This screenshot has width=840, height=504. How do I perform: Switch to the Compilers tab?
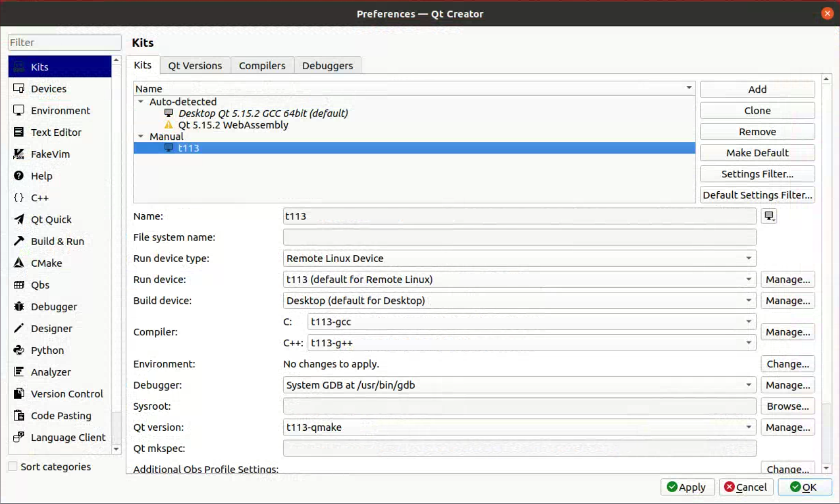tap(262, 65)
